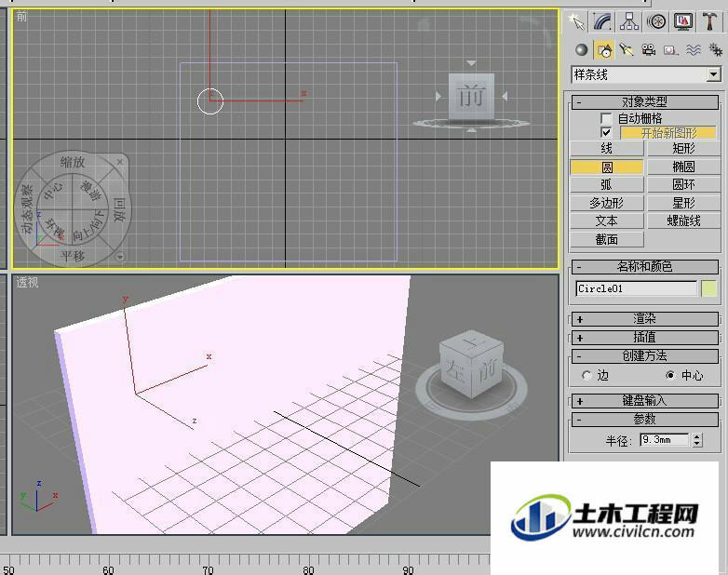Choose the 椭圆 shape button

click(x=683, y=167)
